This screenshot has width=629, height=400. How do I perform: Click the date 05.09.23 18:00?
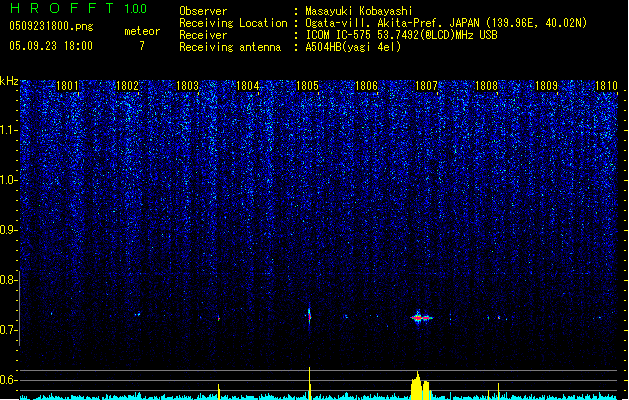[x=51, y=46]
